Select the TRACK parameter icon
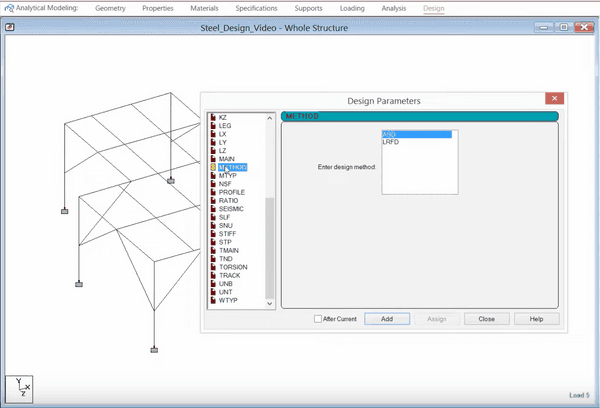This screenshot has height=408, width=600. [213, 275]
